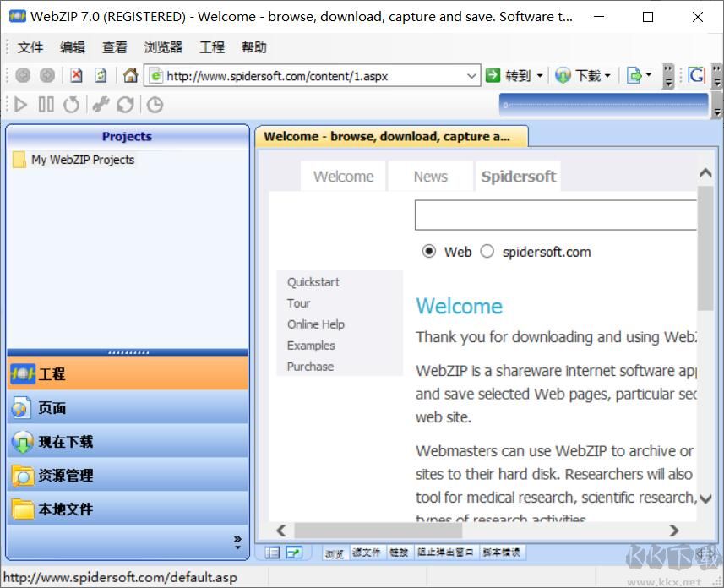The height and width of the screenshot is (588, 724).
Task: Open the 编辑 menu
Action: 73,47
